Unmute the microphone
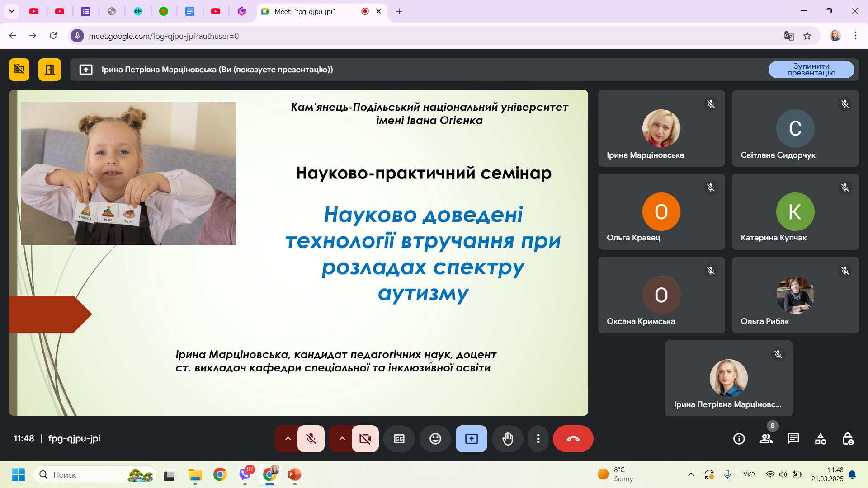This screenshot has width=868, height=488. [x=311, y=439]
